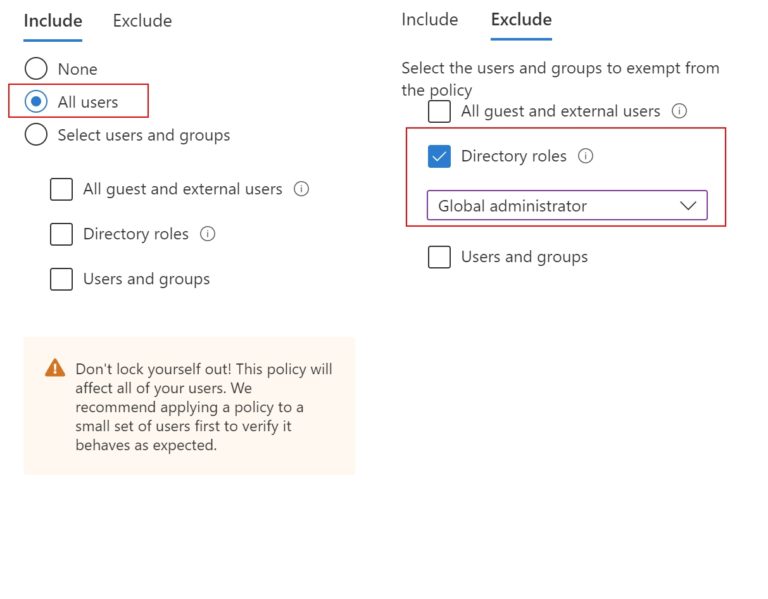Switch to the left panel Exclude tab
Image resolution: width=768 pixels, height=599 pixels.
[142, 21]
